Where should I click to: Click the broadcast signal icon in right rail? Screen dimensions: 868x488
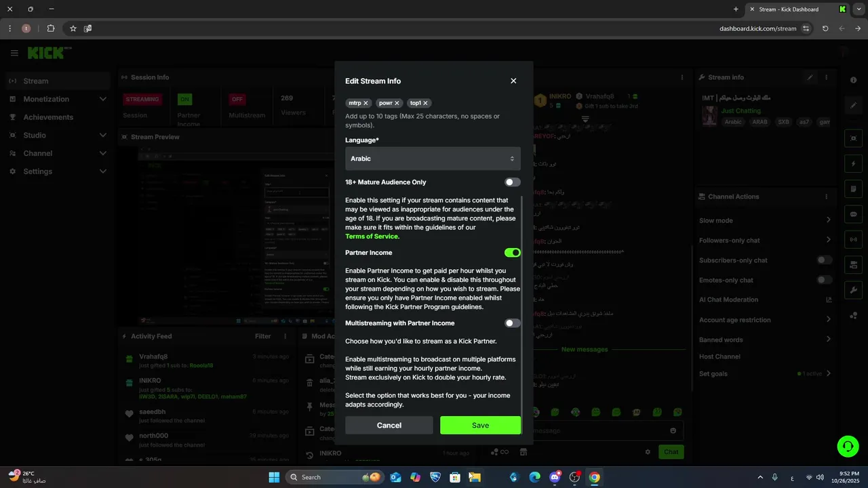[854, 239]
